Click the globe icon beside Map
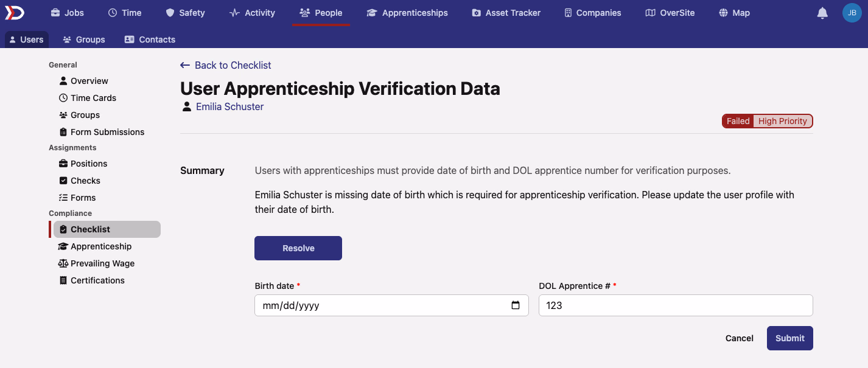This screenshot has height=368, width=868. tap(723, 13)
